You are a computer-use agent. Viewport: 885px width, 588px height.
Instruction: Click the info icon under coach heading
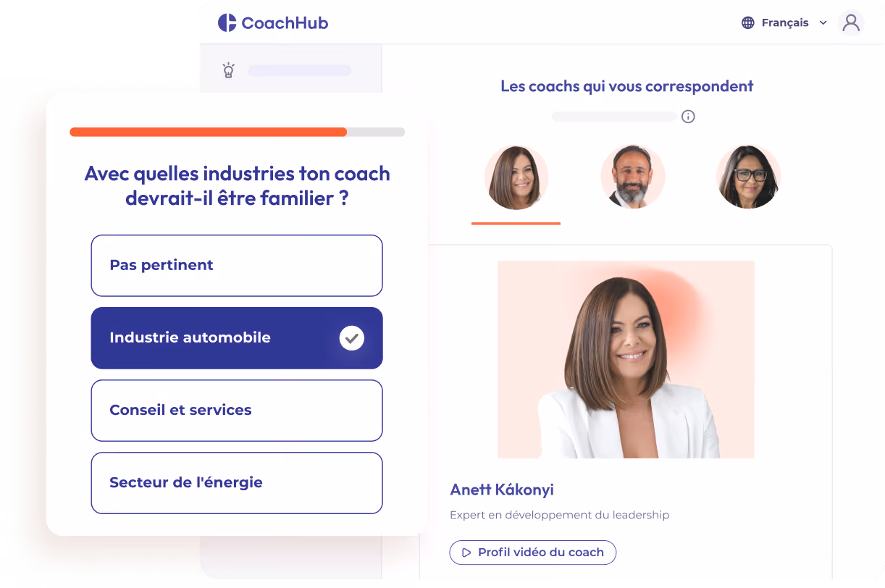(x=688, y=117)
